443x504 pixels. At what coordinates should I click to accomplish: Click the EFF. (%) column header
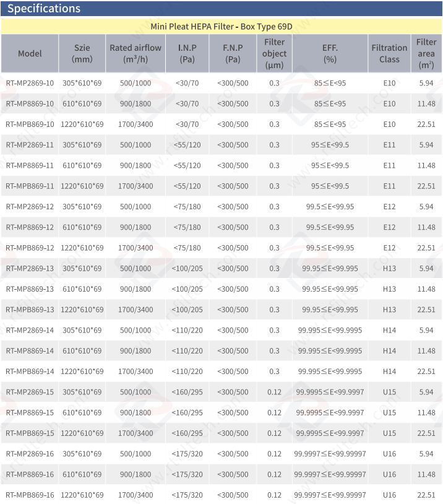[330, 53]
